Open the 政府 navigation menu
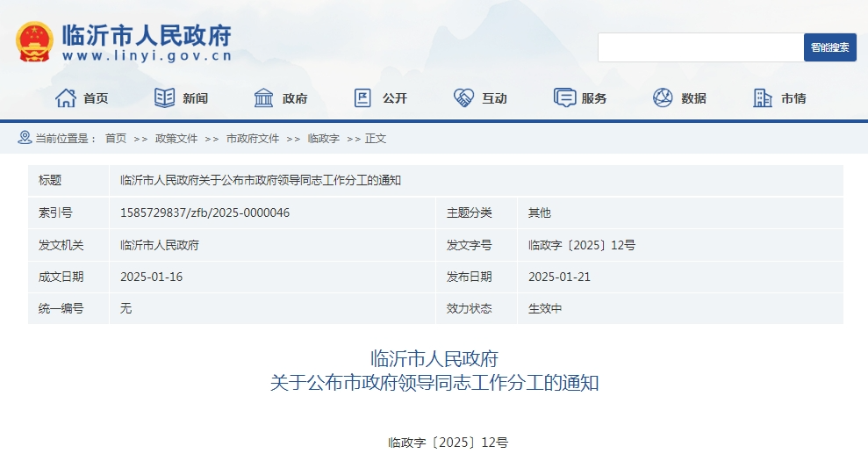 295,98
